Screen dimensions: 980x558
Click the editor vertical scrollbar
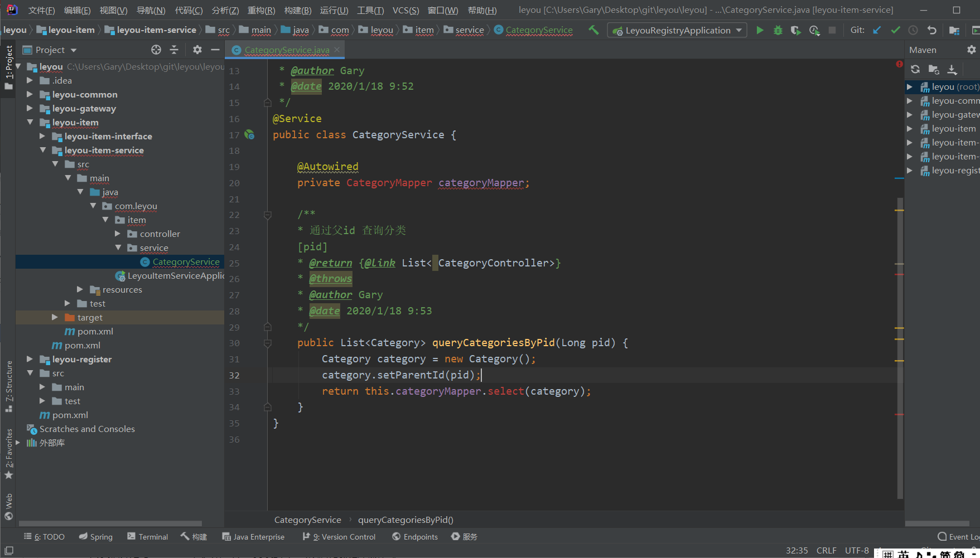(x=900, y=348)
